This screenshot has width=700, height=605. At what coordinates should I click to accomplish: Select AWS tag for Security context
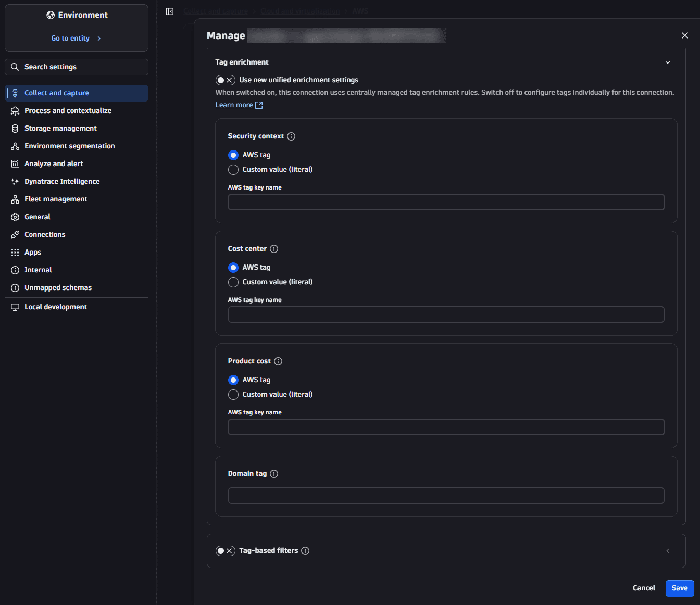233,155
